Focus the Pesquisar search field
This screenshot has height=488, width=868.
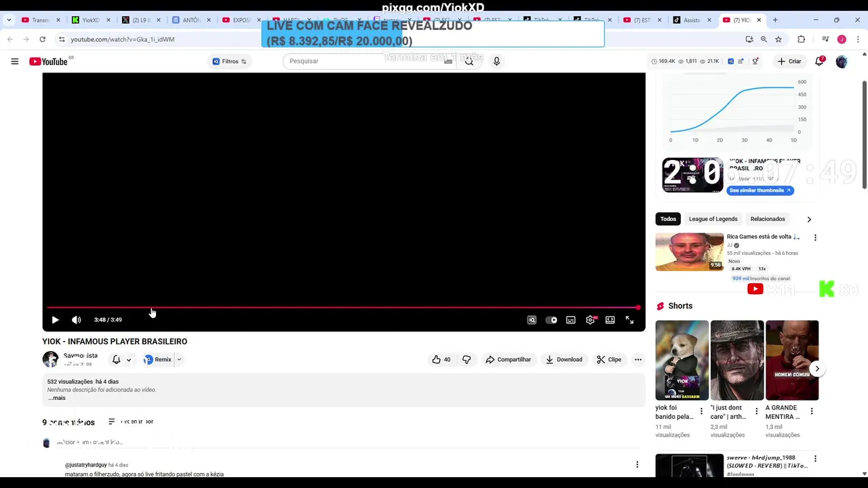[366, 61]
